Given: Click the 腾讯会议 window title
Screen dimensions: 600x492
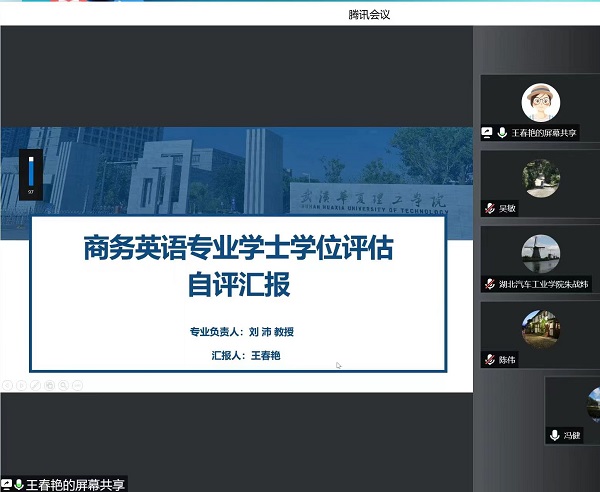Looking at the screenshot, I should 369,15.
